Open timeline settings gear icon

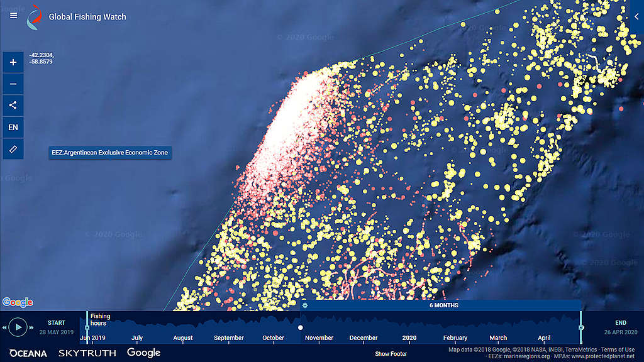[x=304, y=305]
